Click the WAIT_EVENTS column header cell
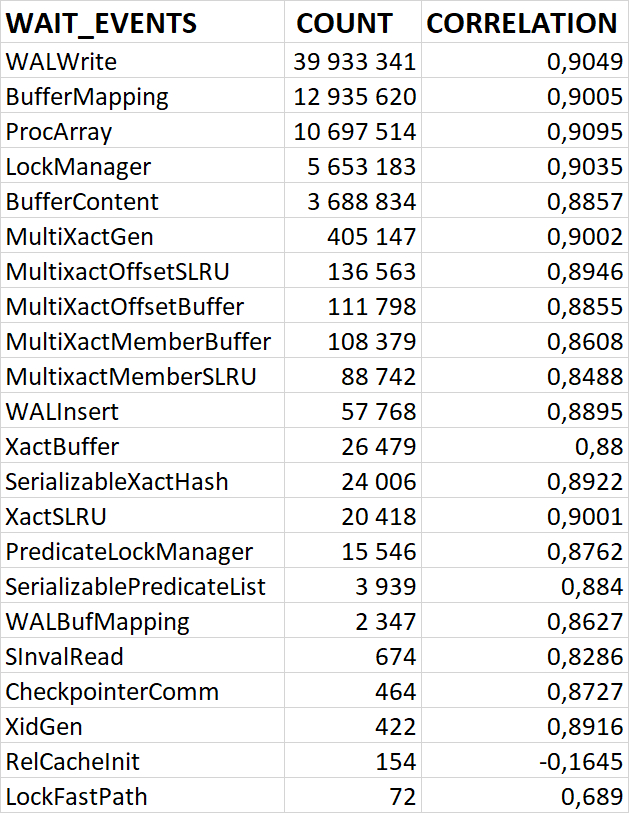 point(102,23)
